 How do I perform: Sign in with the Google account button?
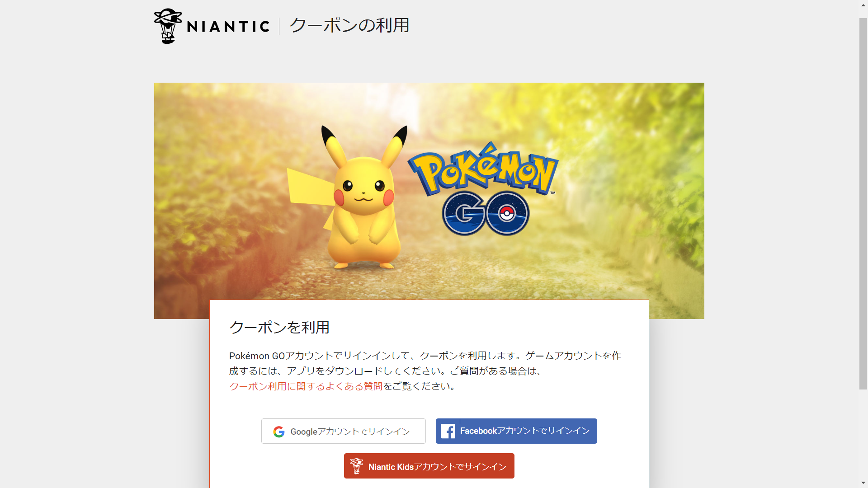[x=344, y=431]
